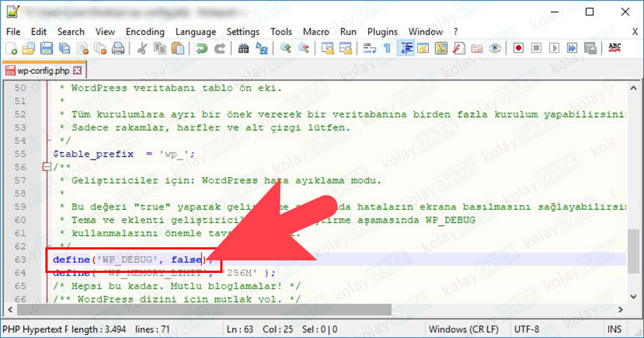
Task: Open the Search menu
Action: point(71,31)
